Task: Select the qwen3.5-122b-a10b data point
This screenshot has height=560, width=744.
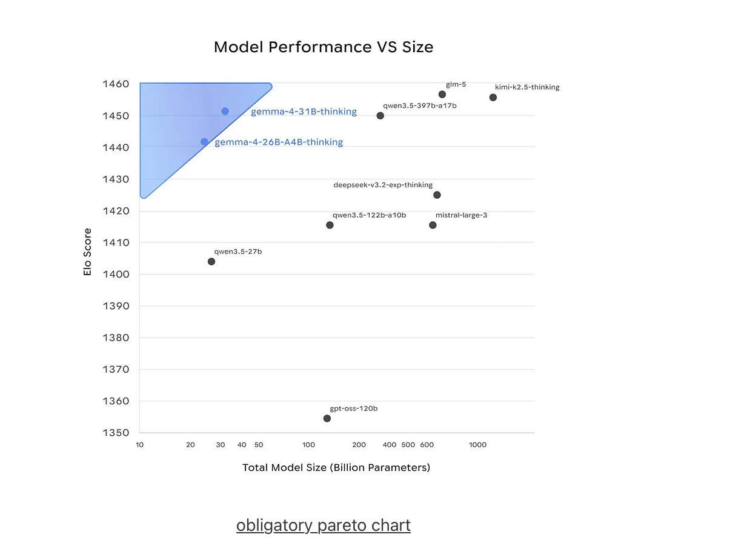Action: (x=330, y=225)
